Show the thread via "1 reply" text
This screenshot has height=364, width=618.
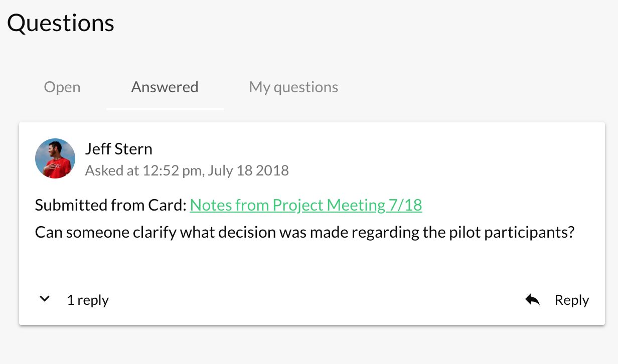coord(88,300)
